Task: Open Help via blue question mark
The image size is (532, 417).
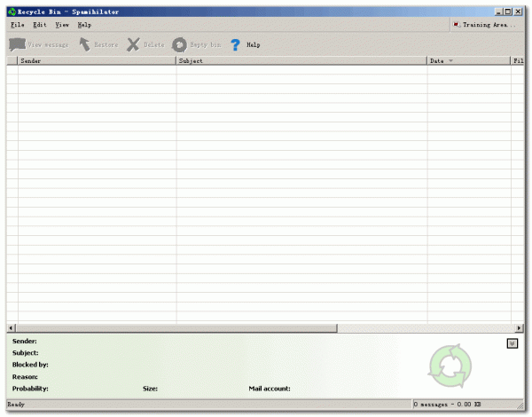Action: click(x=235, y=44)
